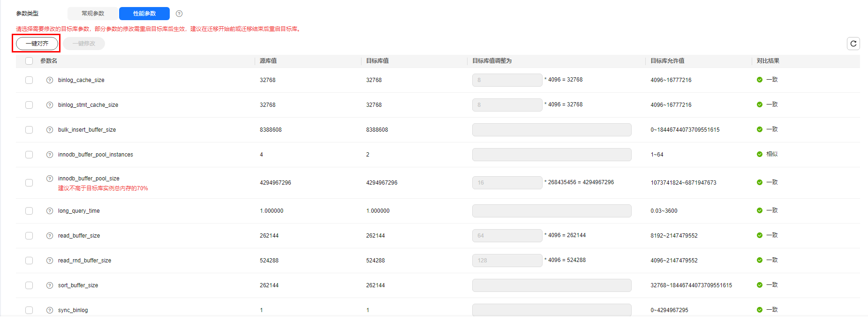868x321 pixels.
Task: Check the binlog_stmt_cache_size row checkbox
Action: tap(29, 105)
